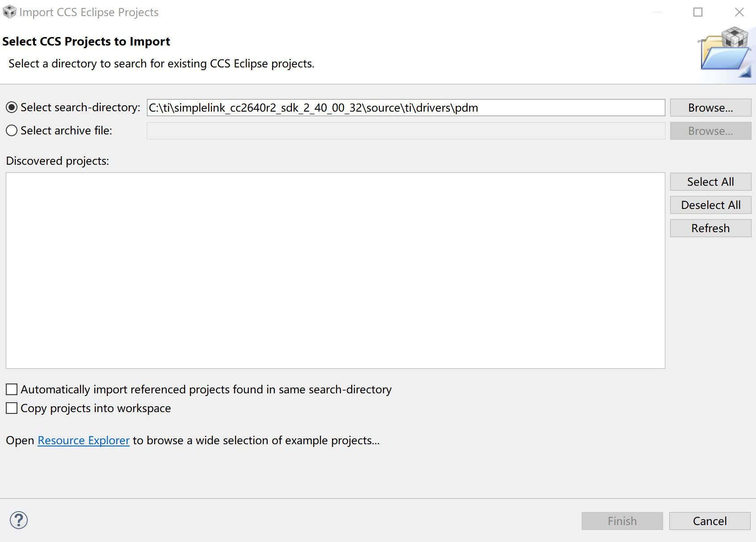
Task: Open the help question mark icon
Action: coord(19,520)
